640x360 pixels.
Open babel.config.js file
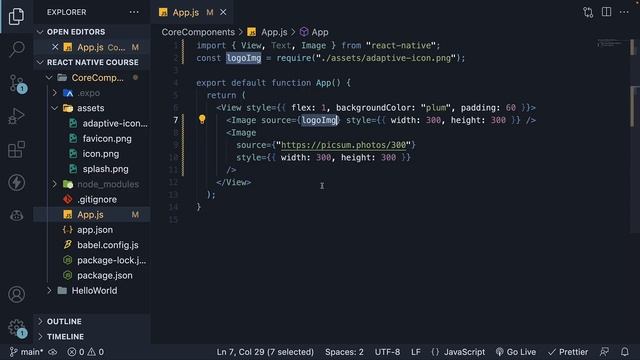[108, 245]
